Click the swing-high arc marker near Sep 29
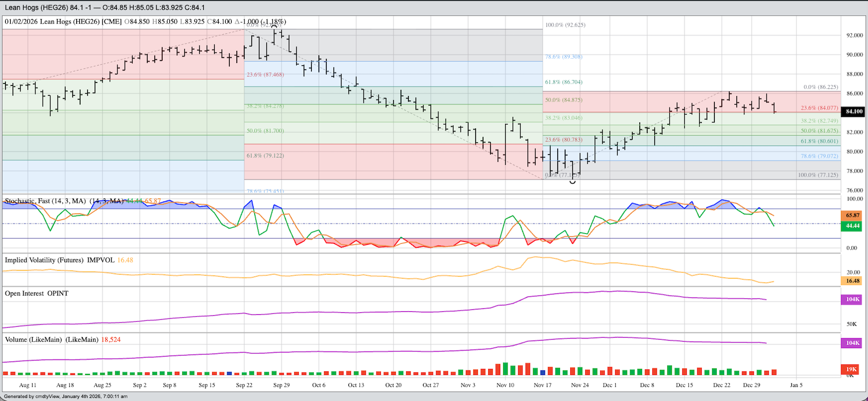868x401 pixels. (274, 26)
